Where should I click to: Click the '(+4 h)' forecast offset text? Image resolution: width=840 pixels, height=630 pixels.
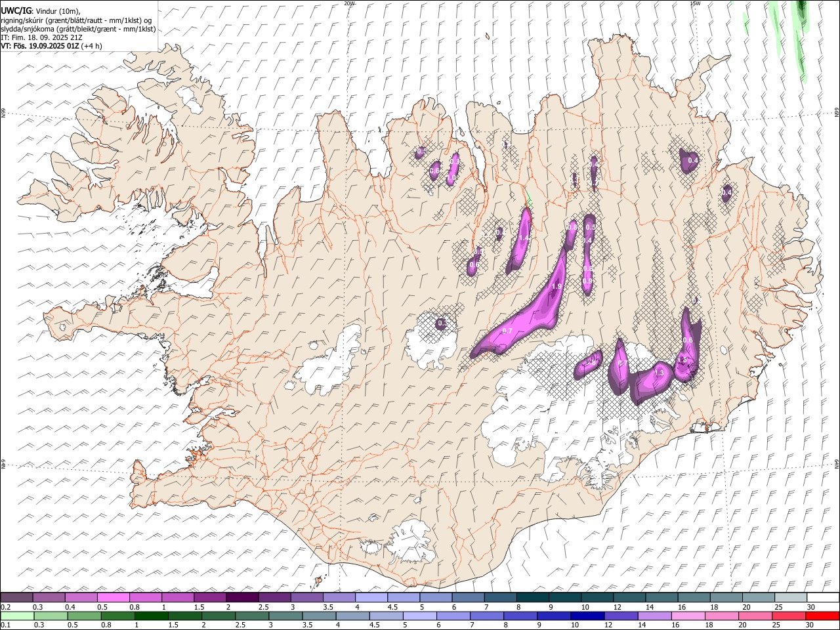click(93, 46)
